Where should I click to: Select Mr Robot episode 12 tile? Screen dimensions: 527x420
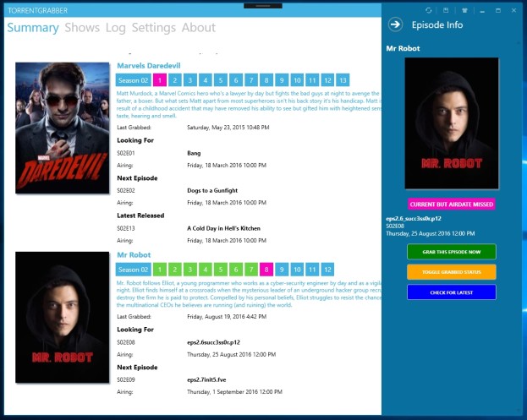coord(327,270)
